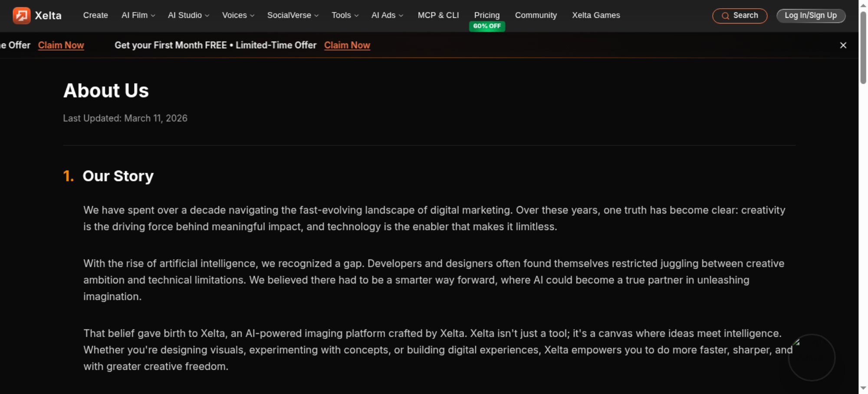This screenshot has height=394, width=868.
Task: Click the Xelta logo icon
Action: click(x=21, y=16)
